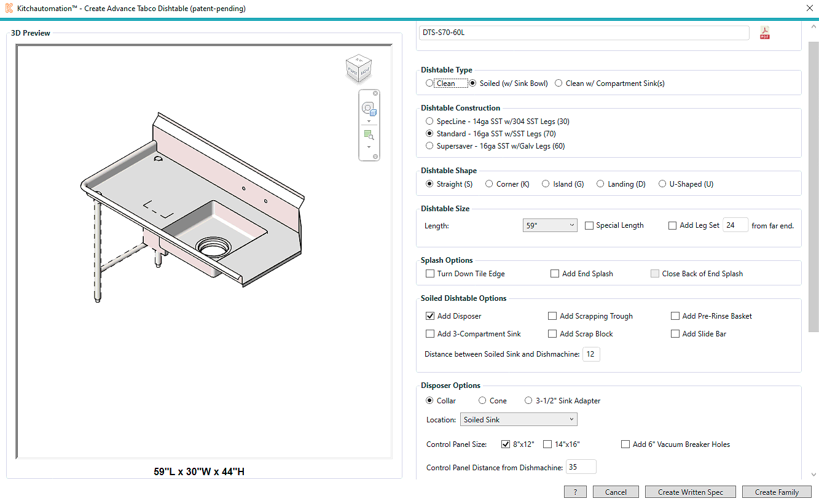Image resolution: width=819 pixels, height=504 pixels.
Task: Uncheck Add Disposer option
Action: coord(430,316)
